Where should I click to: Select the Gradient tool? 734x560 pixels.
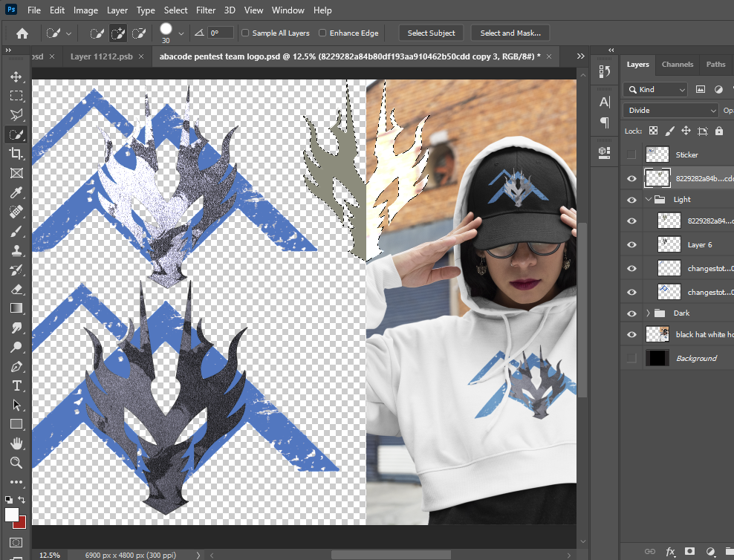pos(16,308)
